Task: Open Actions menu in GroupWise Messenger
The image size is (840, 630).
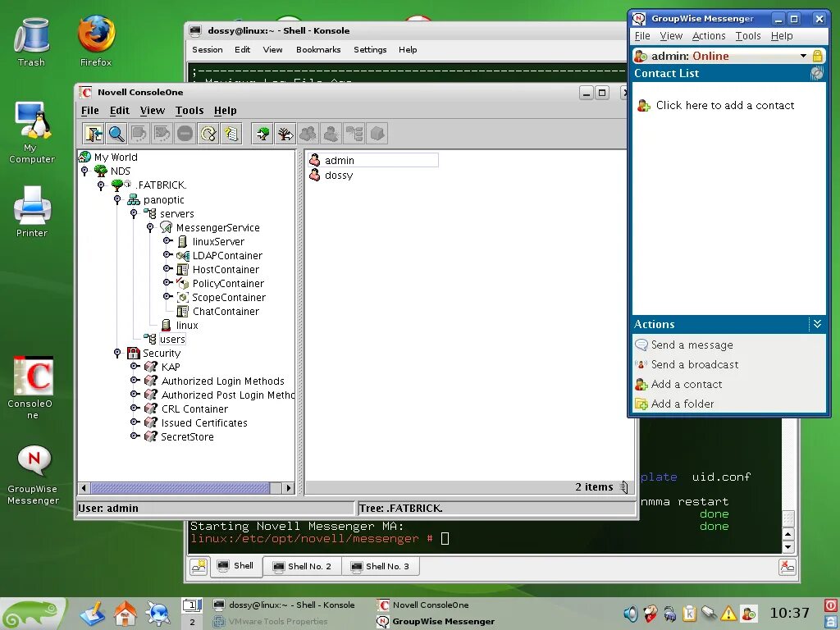Action: tap(708, 36)
